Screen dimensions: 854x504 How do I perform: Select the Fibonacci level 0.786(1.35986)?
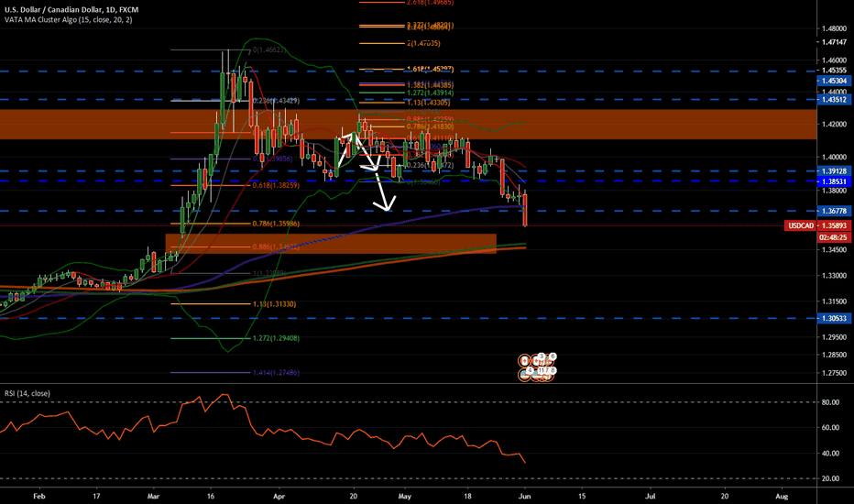coord(276,224)
